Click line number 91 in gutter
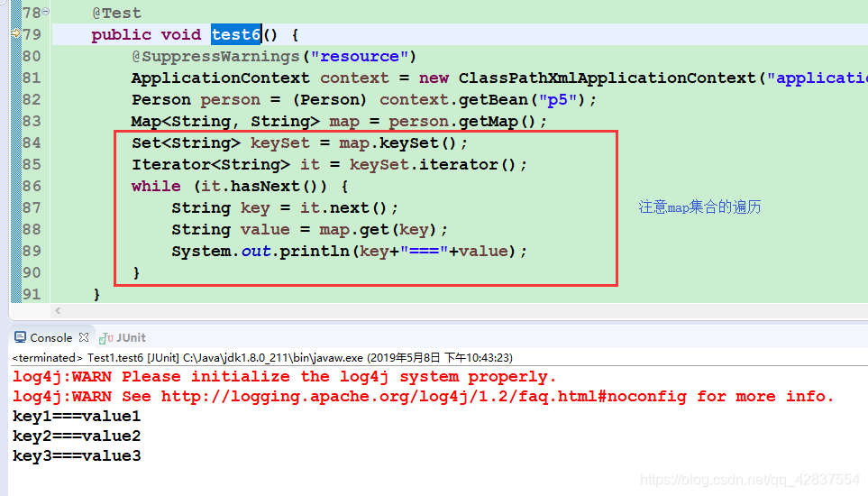868x496 pixels. tap(32, 294)
